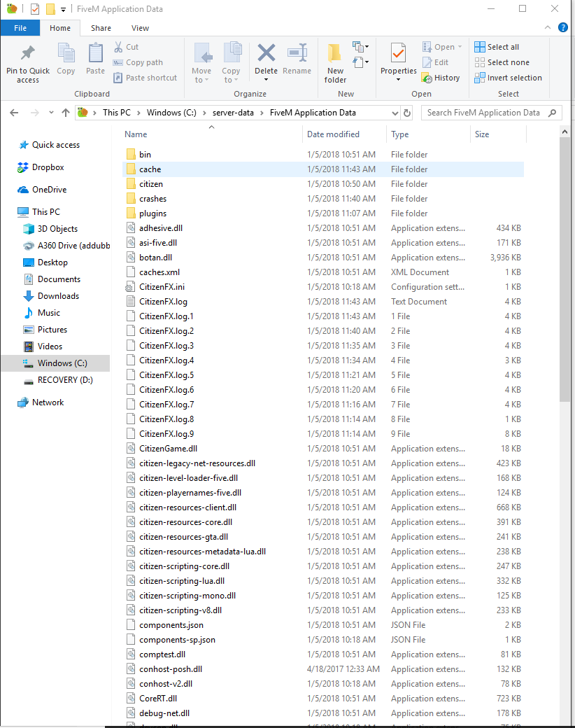
Task: Click the Paste shortcut button
Action: tap(145, 78)
